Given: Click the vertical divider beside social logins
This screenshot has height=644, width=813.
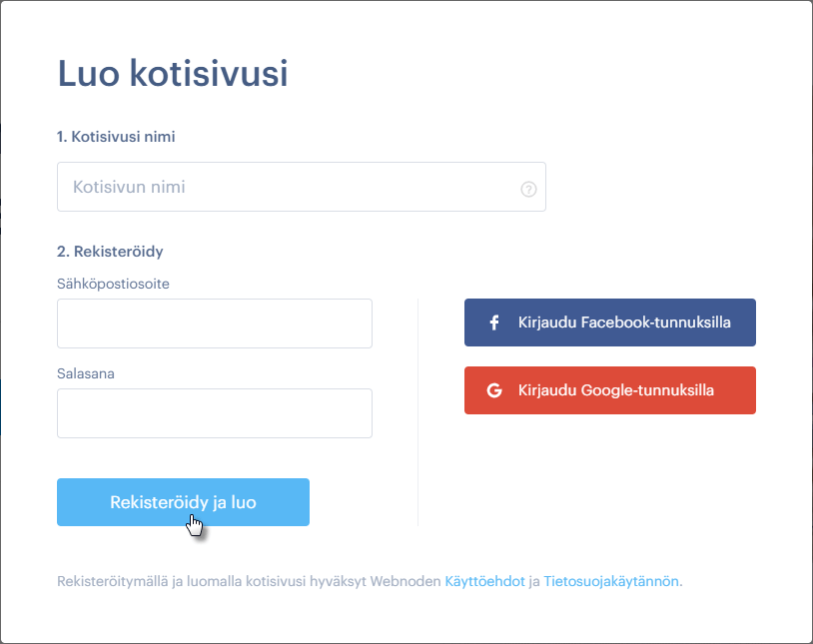Looking at the screenshot, I should click(417, 411).
